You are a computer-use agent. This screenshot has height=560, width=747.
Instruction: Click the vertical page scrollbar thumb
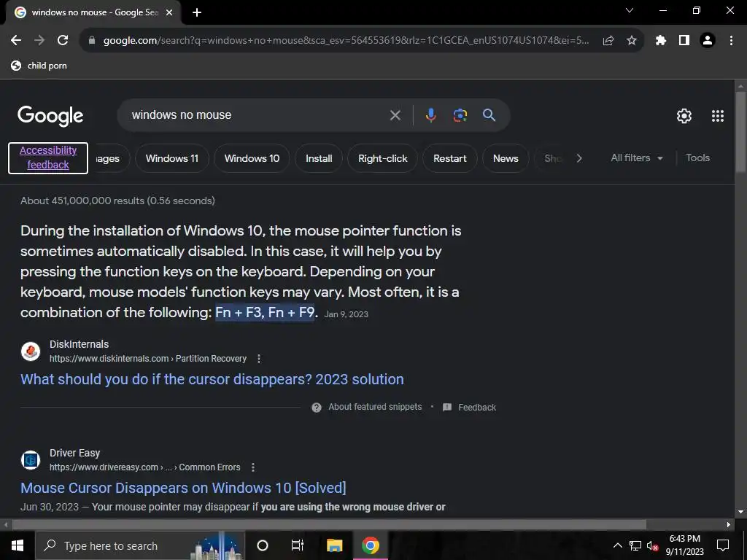(740, 131)
